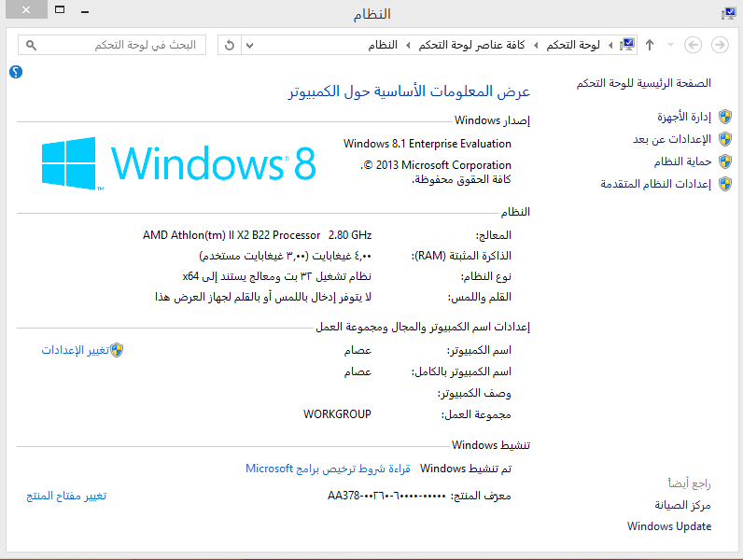Close the النظام window
The image size is (743, 560).
pos(26,9)
